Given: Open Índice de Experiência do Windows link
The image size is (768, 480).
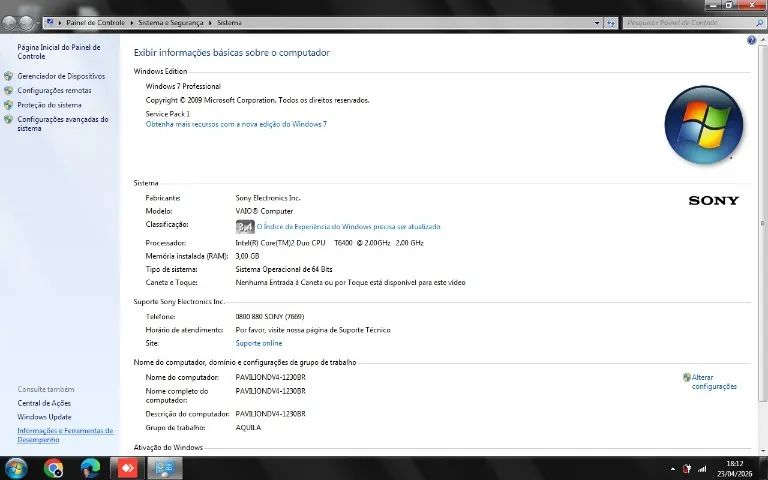Looking at the screenshot, I should tap(349, 227).
